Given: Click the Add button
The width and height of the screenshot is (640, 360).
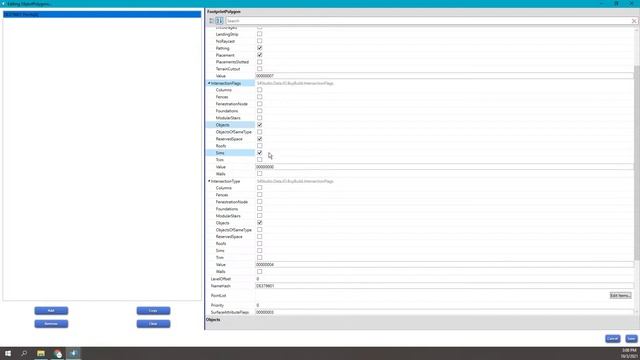Looking at the screenshot, I should [x=51, y=311].
